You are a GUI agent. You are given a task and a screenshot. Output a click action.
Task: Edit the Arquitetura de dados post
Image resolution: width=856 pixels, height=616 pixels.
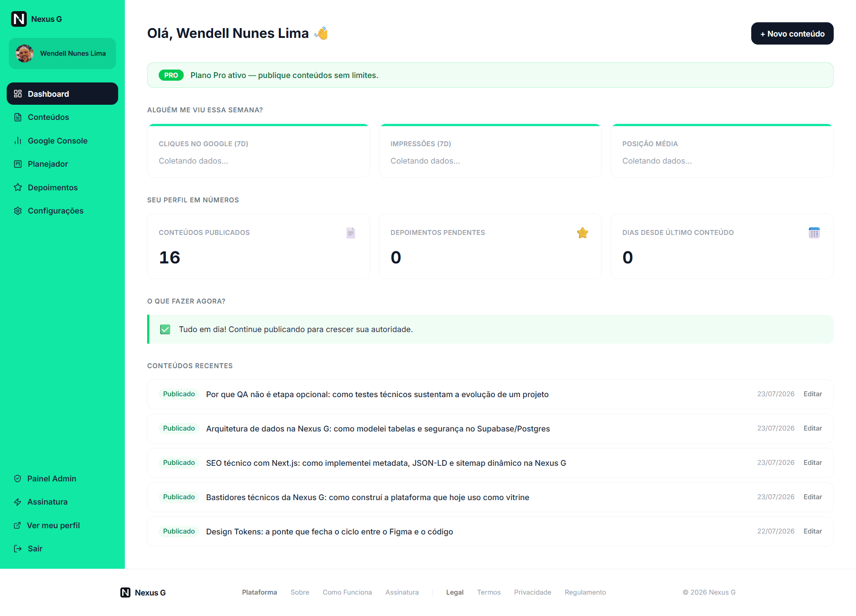tap(813, 428)
